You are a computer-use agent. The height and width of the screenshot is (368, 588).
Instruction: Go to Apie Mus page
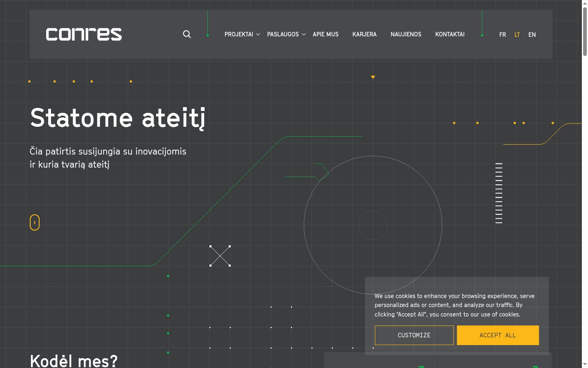(x=325, y=34)
